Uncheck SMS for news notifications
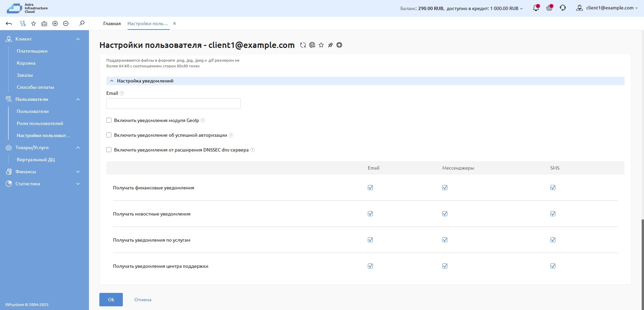 tap(553, 214)
